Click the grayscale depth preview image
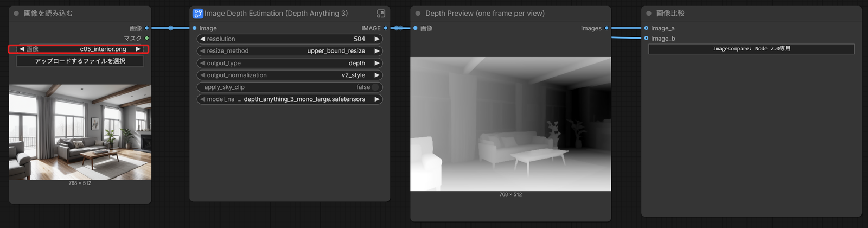This screenshot has height=228, width=868. tap(510, 124)
